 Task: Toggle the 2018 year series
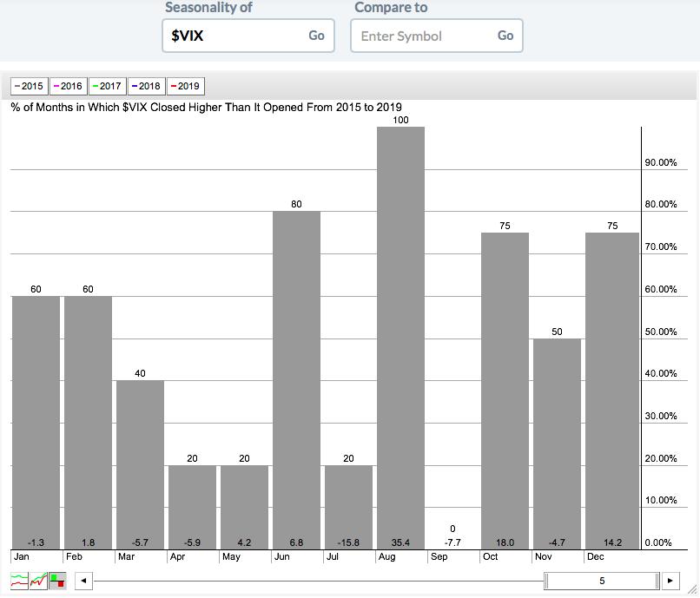pos(146,86)
